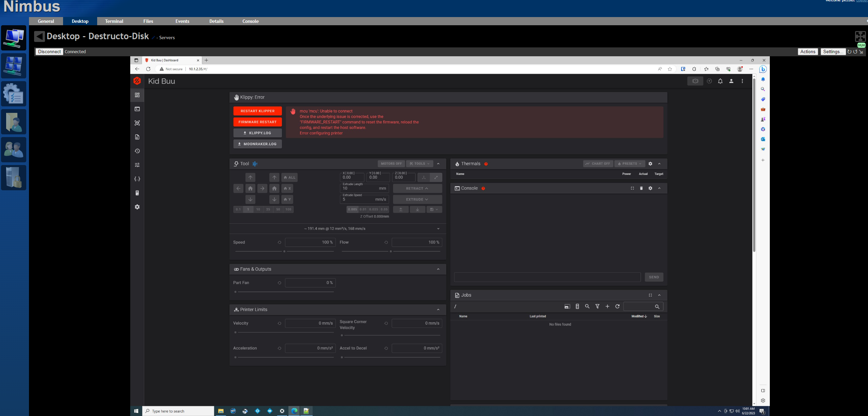The image size is (868, 416).
Task: Open the print History from the sidebar
Action: click(137, 151)
